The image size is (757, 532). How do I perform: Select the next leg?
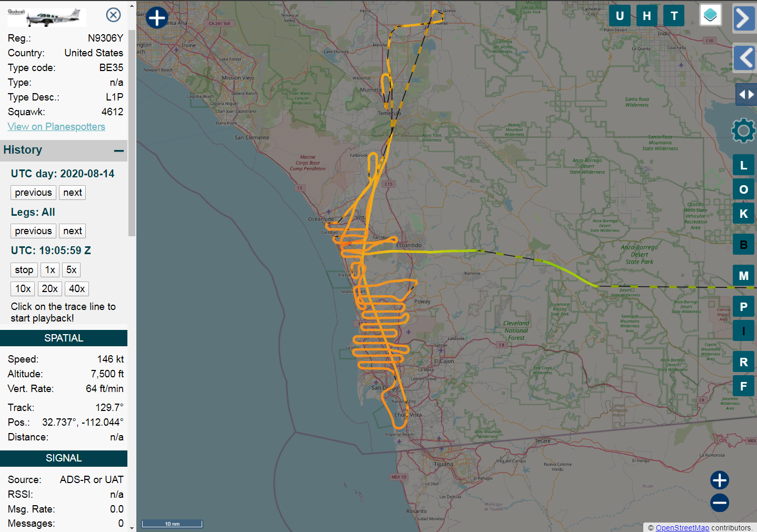coord(72,231)
